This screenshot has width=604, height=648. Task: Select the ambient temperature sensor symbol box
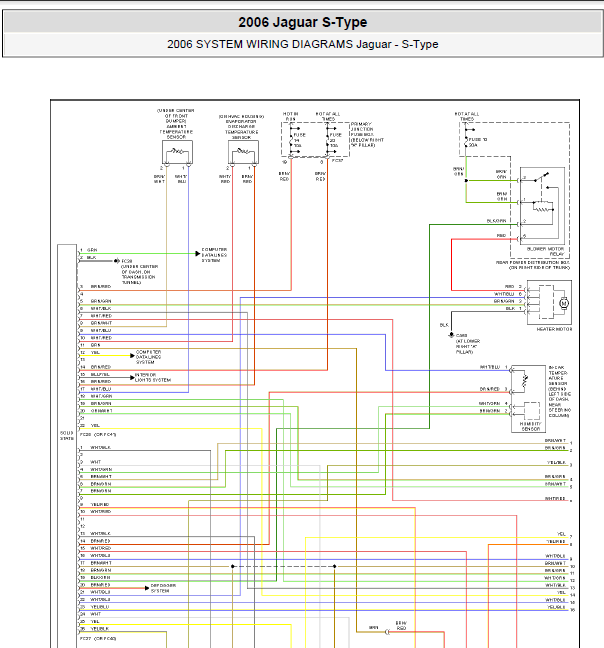(x=177, y=152)
